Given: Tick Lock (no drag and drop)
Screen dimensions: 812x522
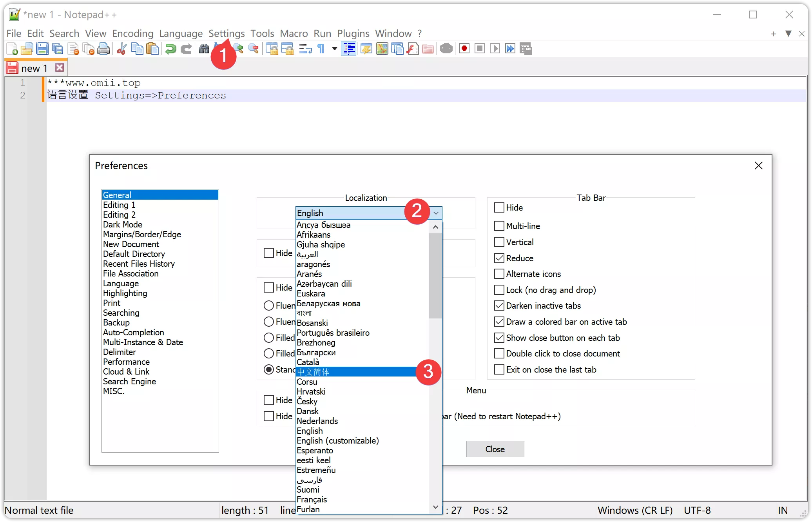Looking at the screenshot, I should [x=499, y=290].
